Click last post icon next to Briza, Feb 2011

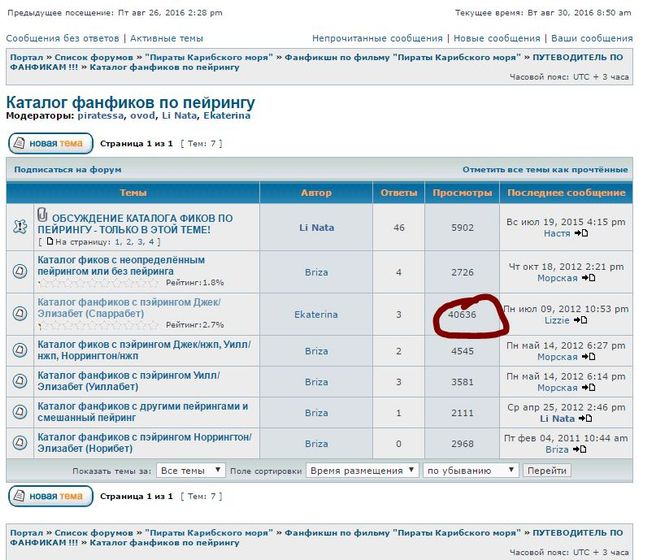pyautogui.click(x=579, y=450)
